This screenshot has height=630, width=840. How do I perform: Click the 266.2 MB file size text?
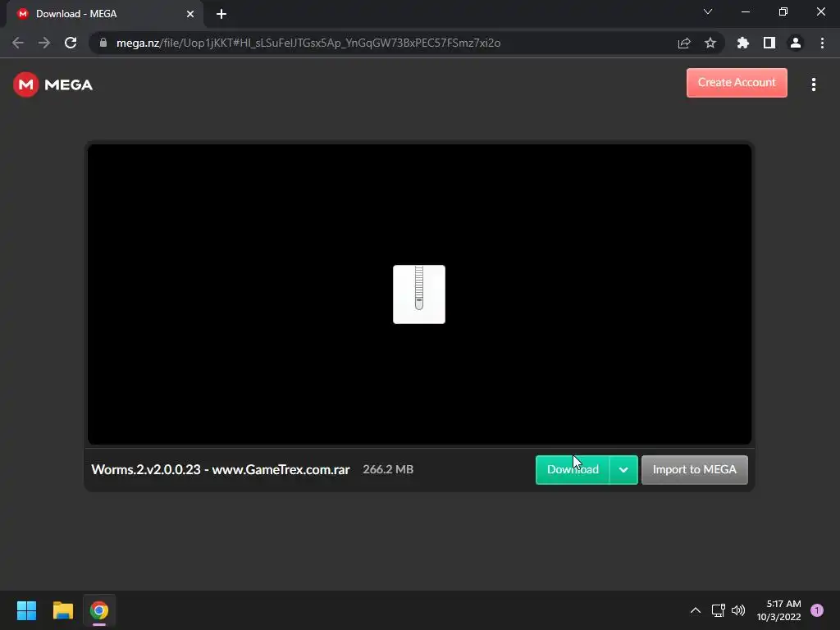(388, 469)
